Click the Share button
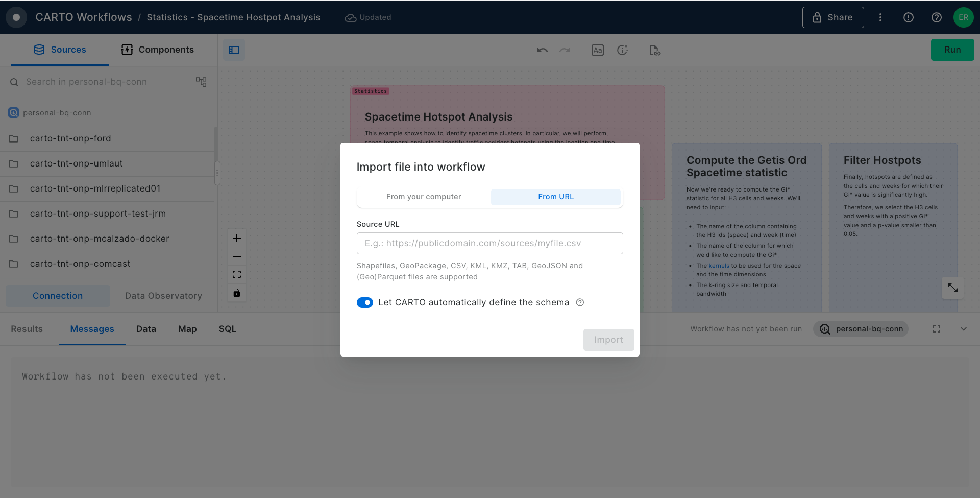 click(x=832, y=17)
